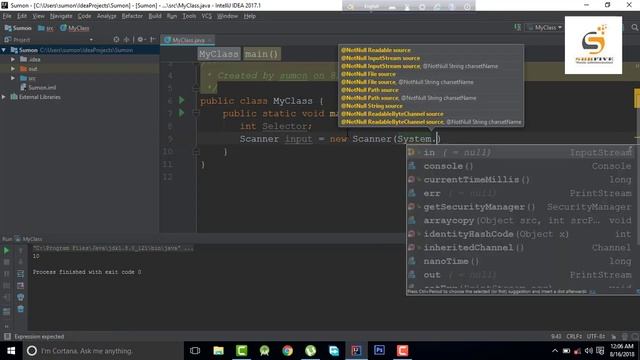Image resolution: width=640 pixels, height=360 pixels.
Task: Click the clear all trash icon
Action: point(20,309)
